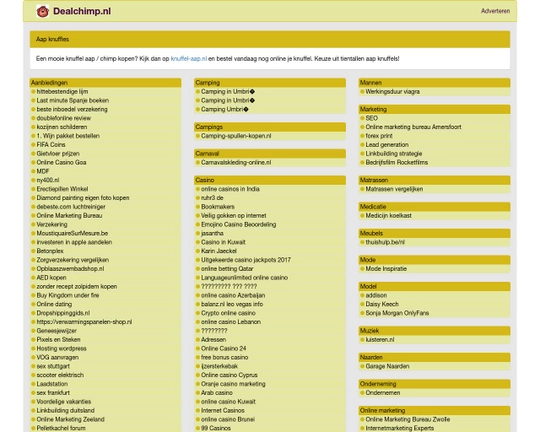Open Last minute Spanje boeken link
The width and height of the screenshot is (540, 432).
pos(73,101)
